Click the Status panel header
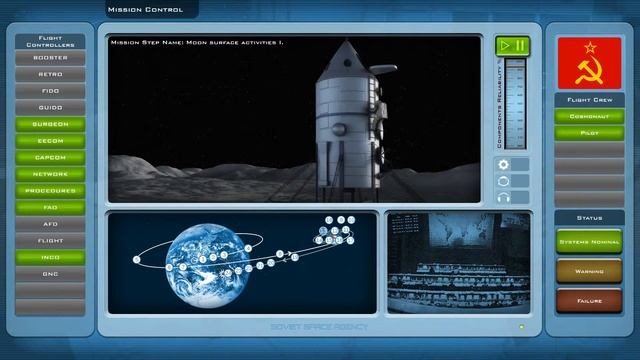 point(589,218)
